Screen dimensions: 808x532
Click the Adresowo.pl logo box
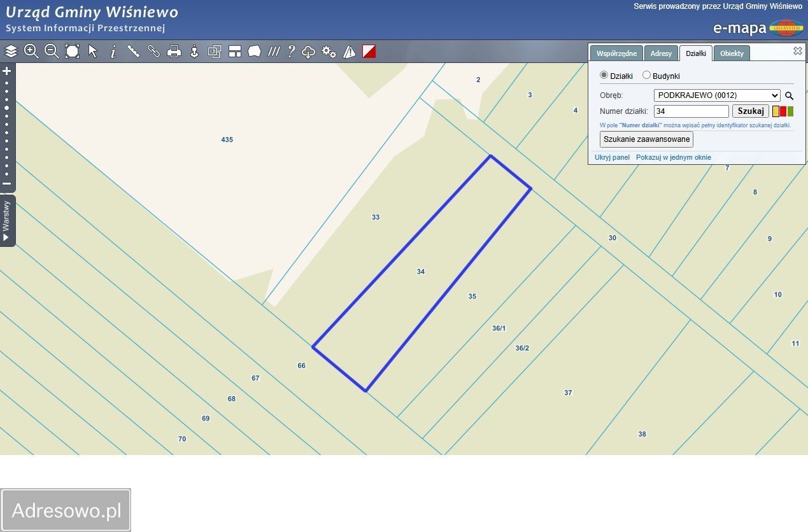(x=66, y=510)
